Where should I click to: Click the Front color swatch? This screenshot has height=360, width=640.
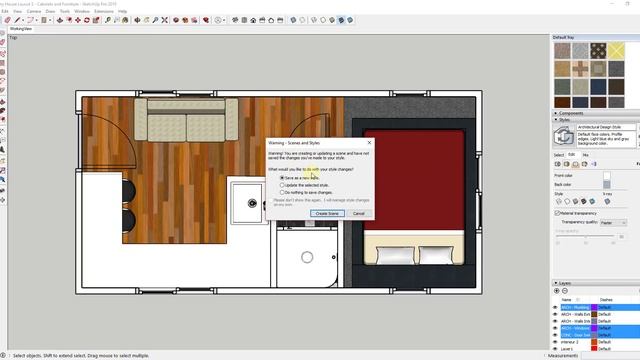tap(607, 176)
